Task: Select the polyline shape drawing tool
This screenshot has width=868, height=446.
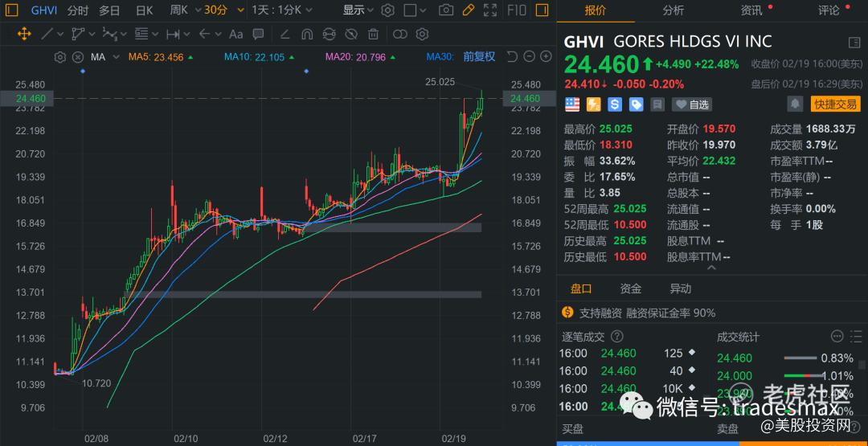Action: (78, 35)
